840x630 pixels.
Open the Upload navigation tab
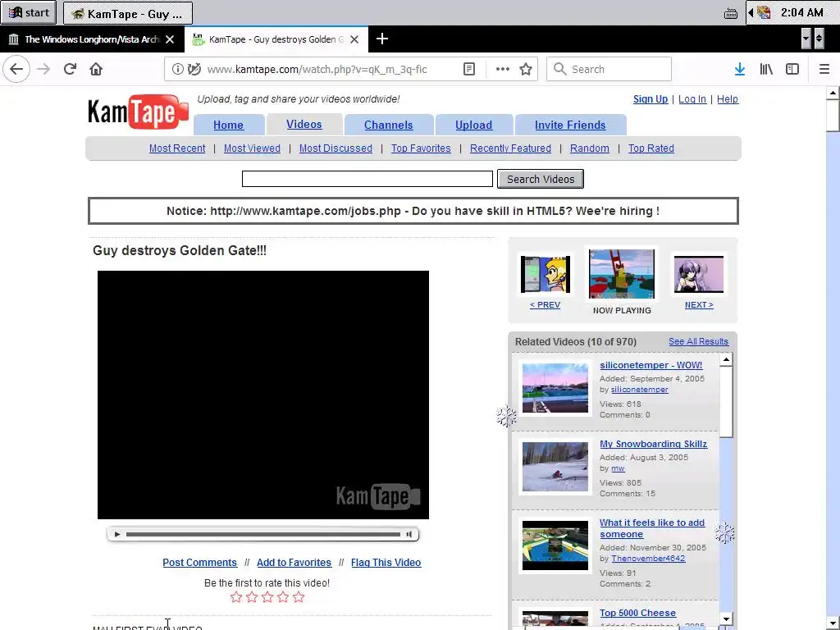[x=473, y=125]
